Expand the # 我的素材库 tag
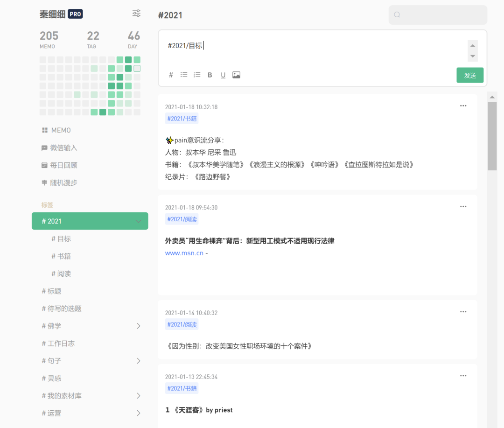The width and height of the screenshot is (504, 428). click(x=139, y=396)
